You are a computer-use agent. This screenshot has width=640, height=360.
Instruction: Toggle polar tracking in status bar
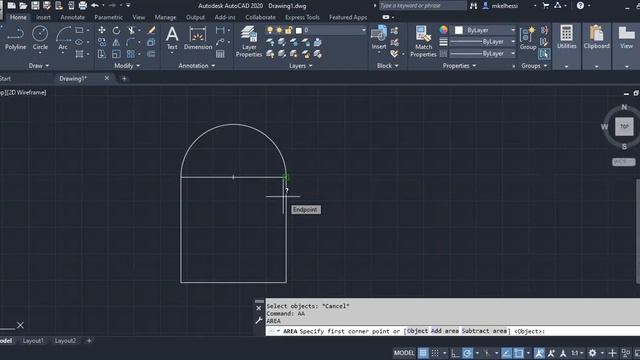[467, 353]
